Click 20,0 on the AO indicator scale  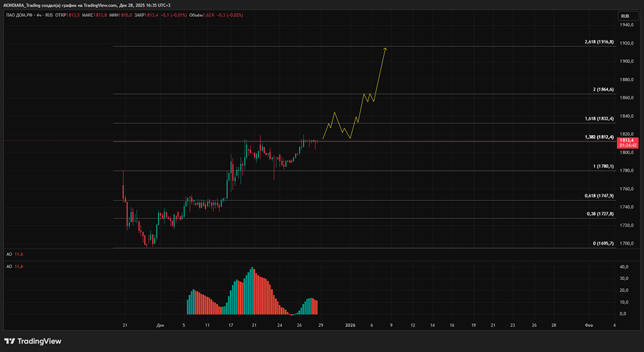click(x=623, y=290)
